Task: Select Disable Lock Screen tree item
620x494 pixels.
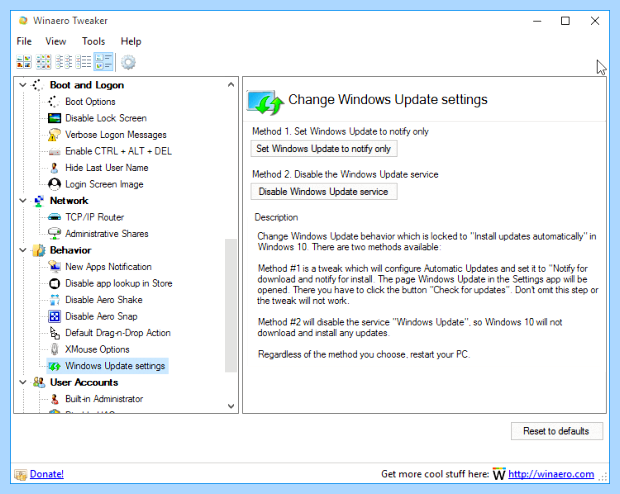Action: pyautogui.click(x=106, y=118)
